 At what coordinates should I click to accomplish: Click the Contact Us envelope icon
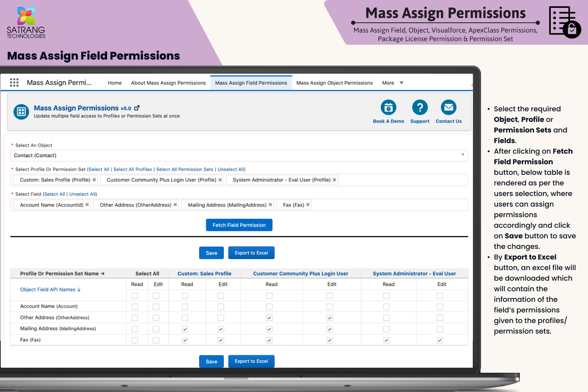[x=448, y=107]
